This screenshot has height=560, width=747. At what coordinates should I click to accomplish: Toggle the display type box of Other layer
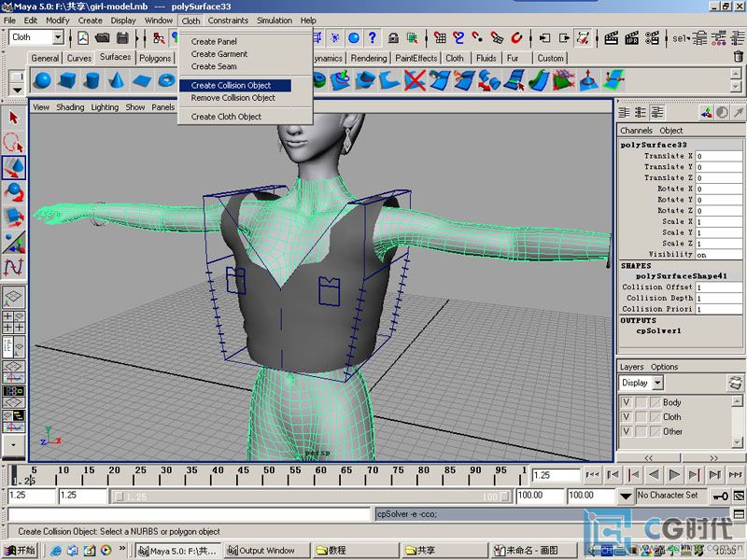click(x=641, y=432)
